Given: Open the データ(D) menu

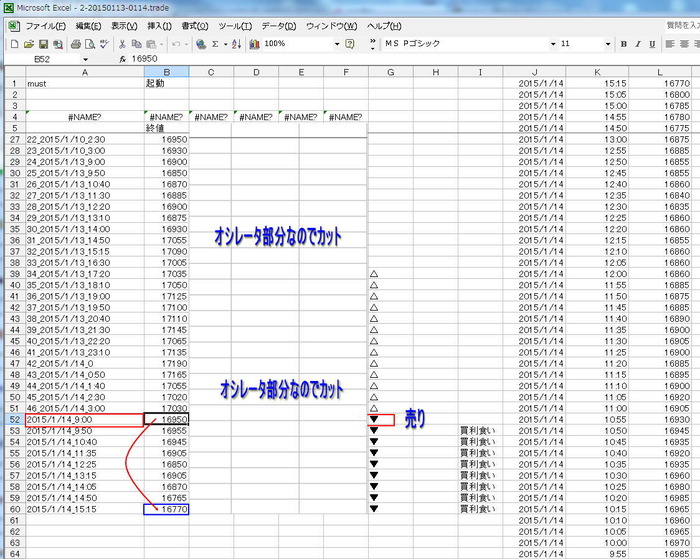Looking at the screenshot, I should 278,26.
